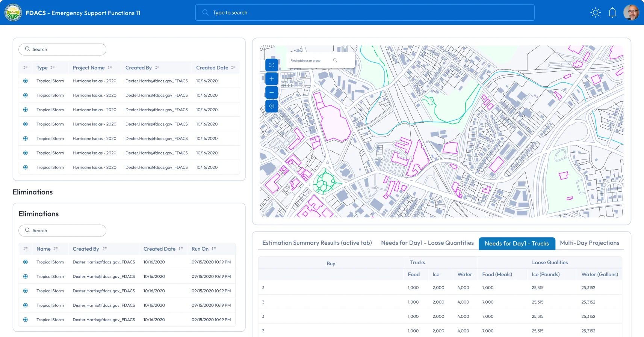The image size is (644, 337).
Task: Click the Type to search field
Action: coord(364,13)
